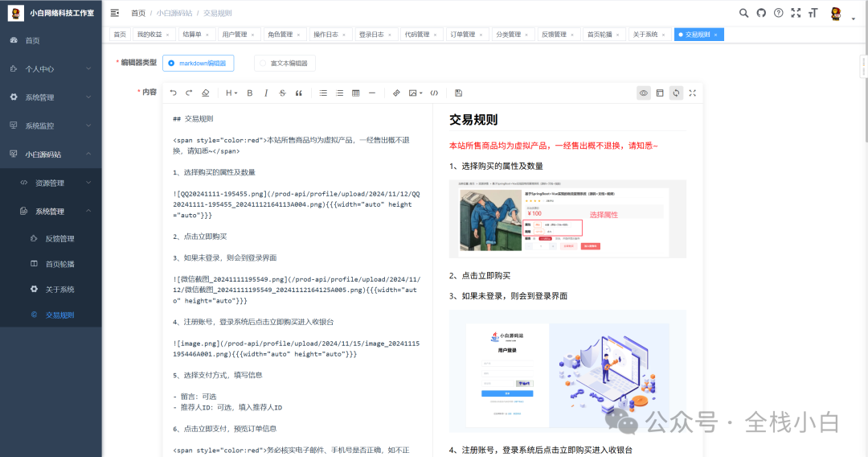Open 首页 in the sidebar
The image size is (868, 457).
(x=51, y=40)
